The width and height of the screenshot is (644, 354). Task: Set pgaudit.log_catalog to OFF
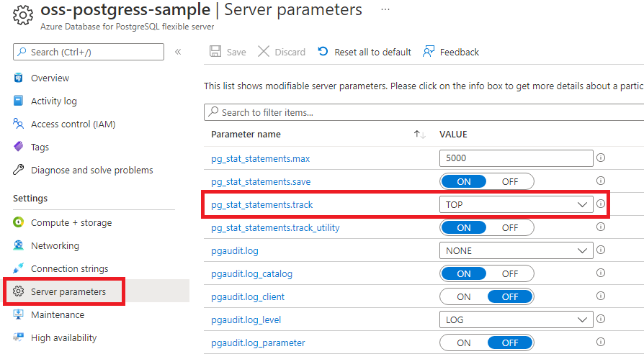click(x=510, y=273)
